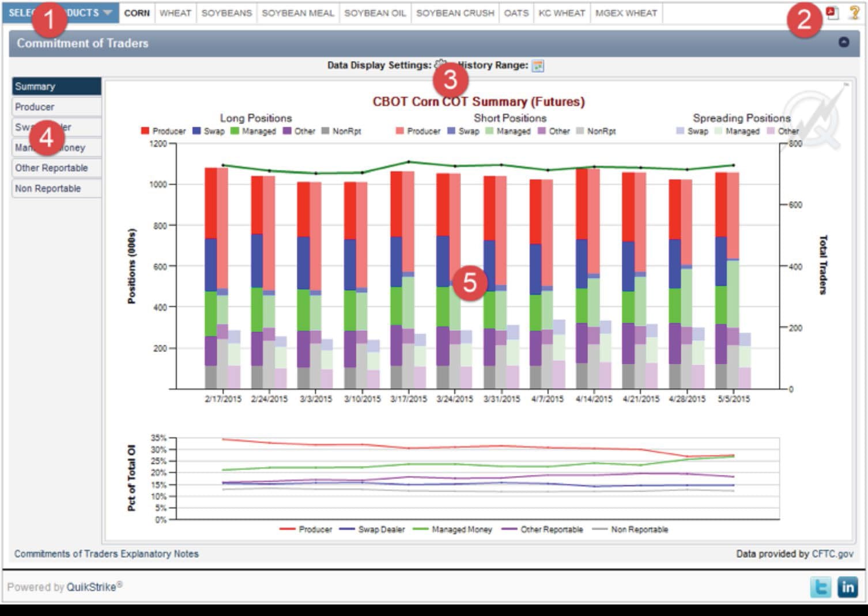Image resolution: width=868 pixels, height=616 pixels.
Task: Click Short Positions Managed legend label
Action: click(x=514, y=131)
